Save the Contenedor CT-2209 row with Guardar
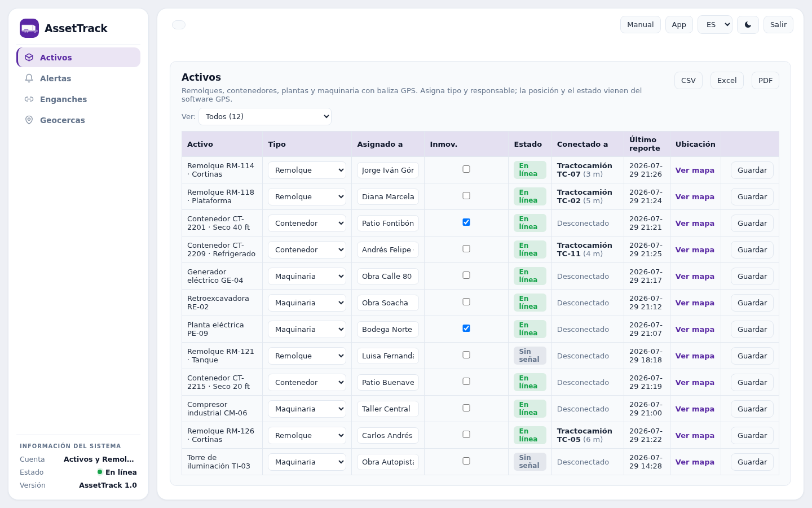The image size is (812, 508). [752, 250]
